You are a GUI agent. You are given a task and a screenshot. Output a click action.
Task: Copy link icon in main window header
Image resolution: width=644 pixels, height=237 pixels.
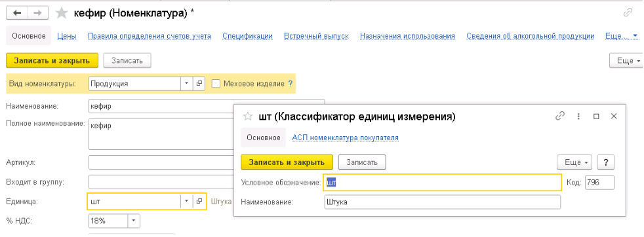(628, 12)
